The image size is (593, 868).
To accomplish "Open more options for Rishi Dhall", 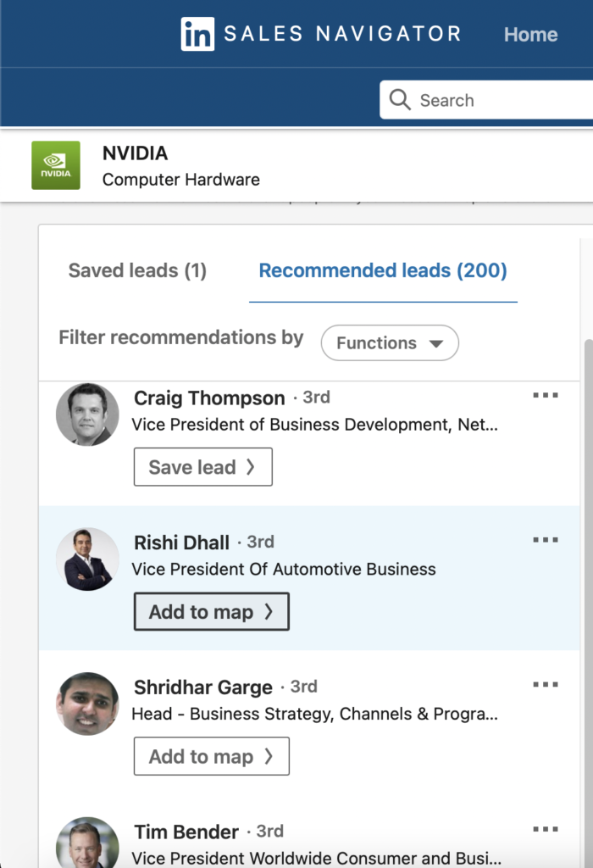I will [x=545, y=540].
